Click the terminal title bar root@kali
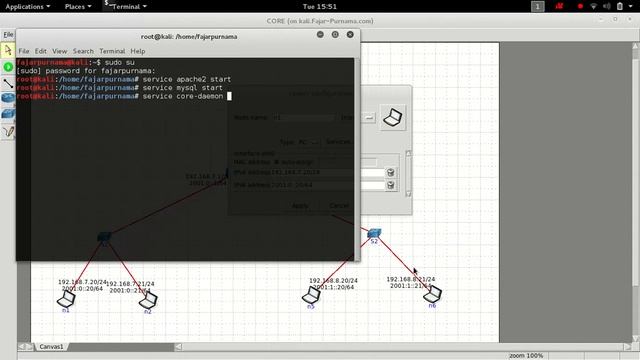The width and height of the screenshot is (640, 360). click(x=189, y=36)
